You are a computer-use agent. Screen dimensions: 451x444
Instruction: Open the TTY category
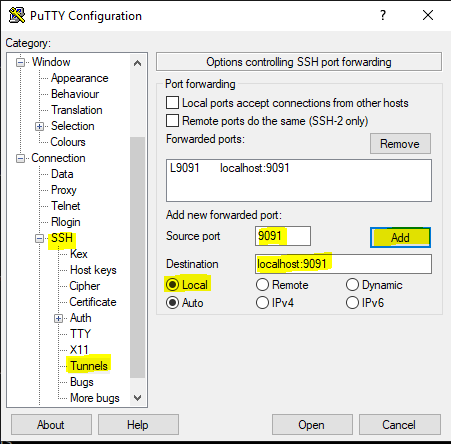tap(80, 334)
